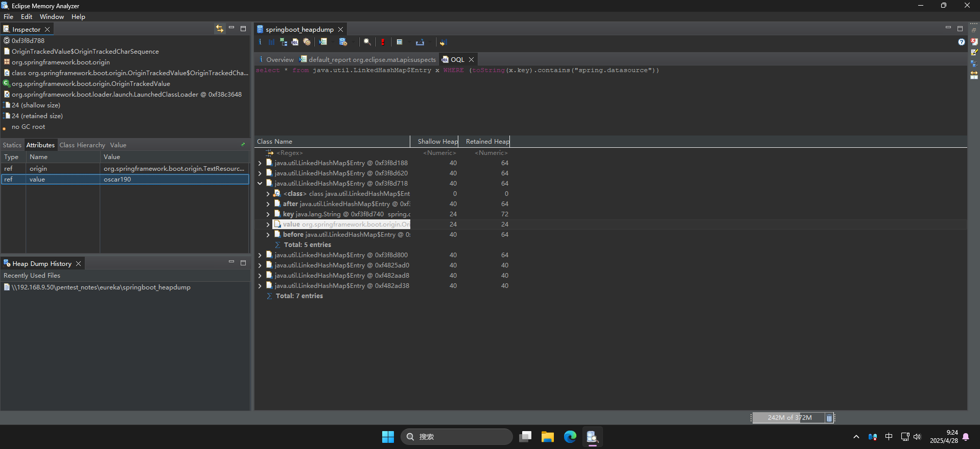
Task: Expand entry 0xf4825ad0 row
Action: click(x=260, y=265)
